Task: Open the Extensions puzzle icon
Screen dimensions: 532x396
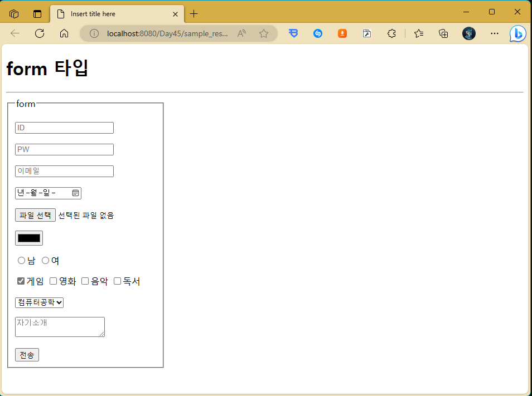Action: tap(391, 33)
